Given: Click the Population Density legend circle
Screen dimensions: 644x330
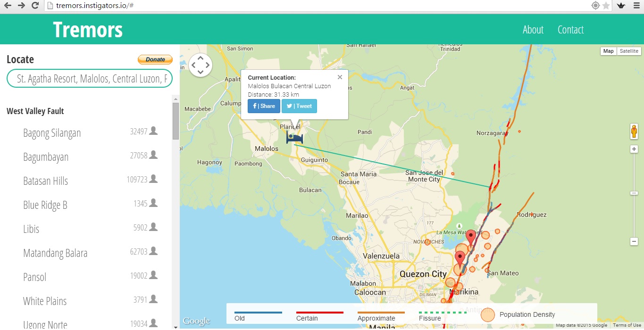Looking at the screenshot, I should coord(488,315).
